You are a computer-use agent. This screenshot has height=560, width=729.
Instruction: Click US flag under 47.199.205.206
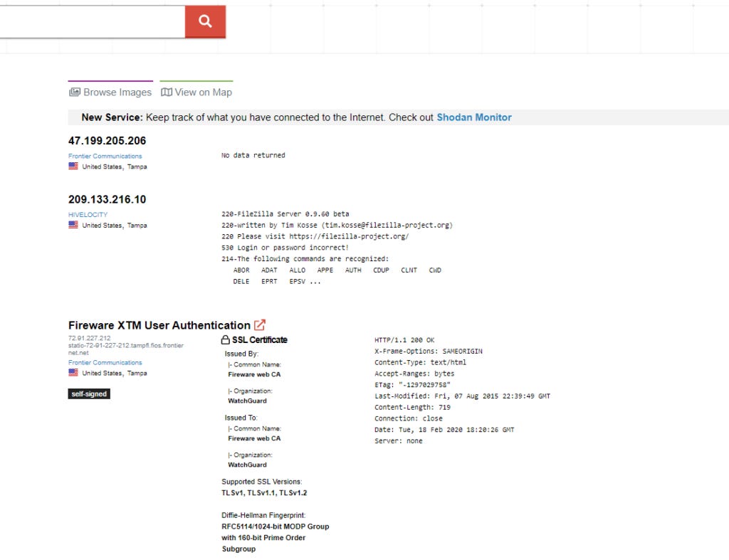point(73,166)
